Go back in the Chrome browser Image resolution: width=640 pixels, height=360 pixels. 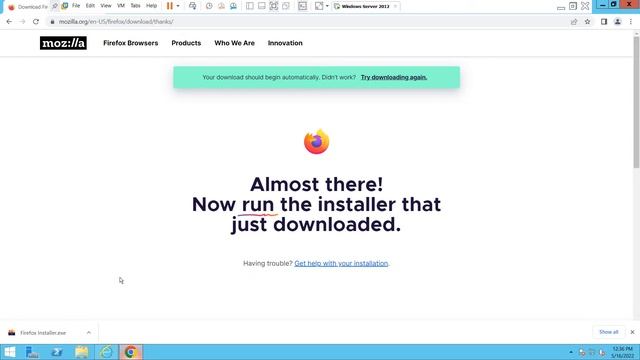(x=9, y=22)
